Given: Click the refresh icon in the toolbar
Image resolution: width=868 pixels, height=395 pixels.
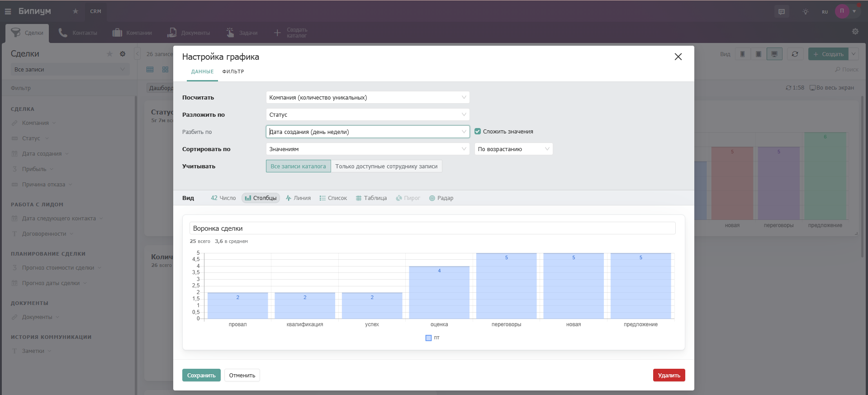Looking at the screenshot, I should coord(795,54).
